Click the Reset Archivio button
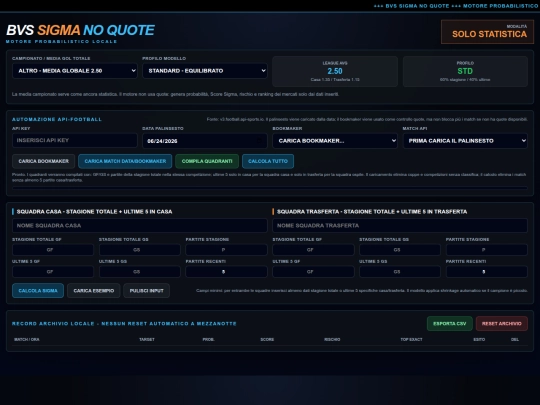The height and width of the screenshot is (405, 540). [x=502, y=324]
